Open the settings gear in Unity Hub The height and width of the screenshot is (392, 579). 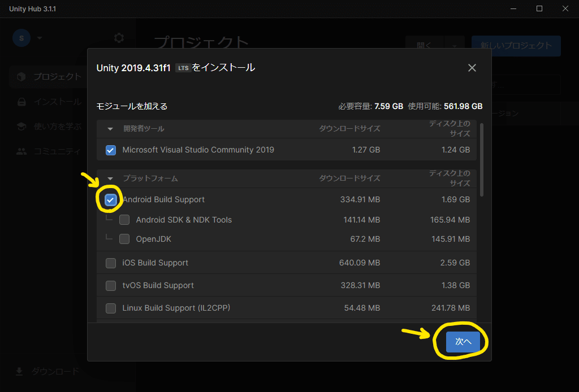pos(119,38)
